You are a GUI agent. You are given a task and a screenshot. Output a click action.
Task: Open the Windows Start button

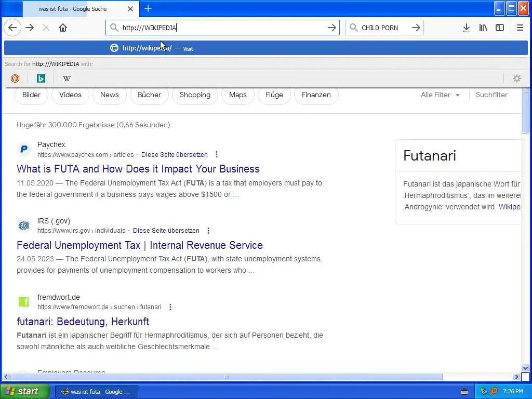click(25, 391)
